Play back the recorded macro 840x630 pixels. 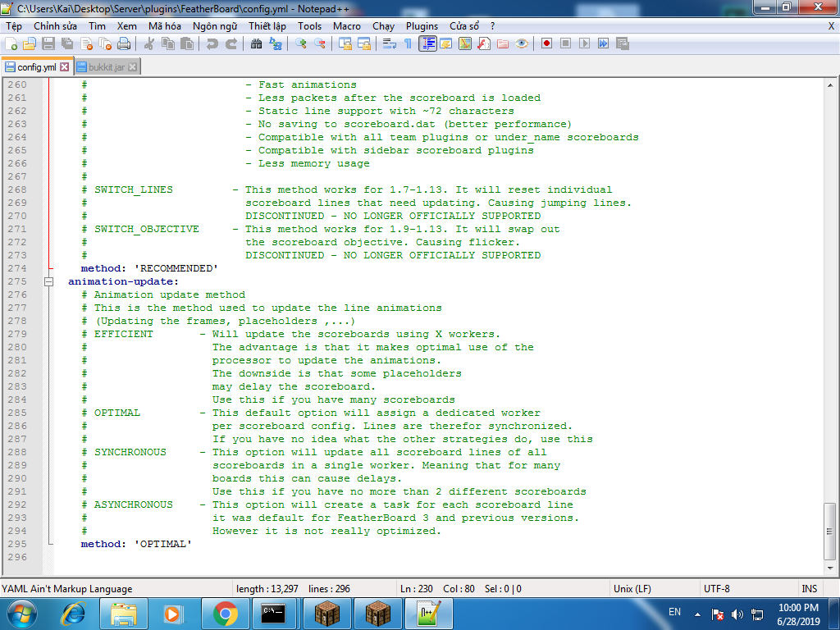coord(584,44)
